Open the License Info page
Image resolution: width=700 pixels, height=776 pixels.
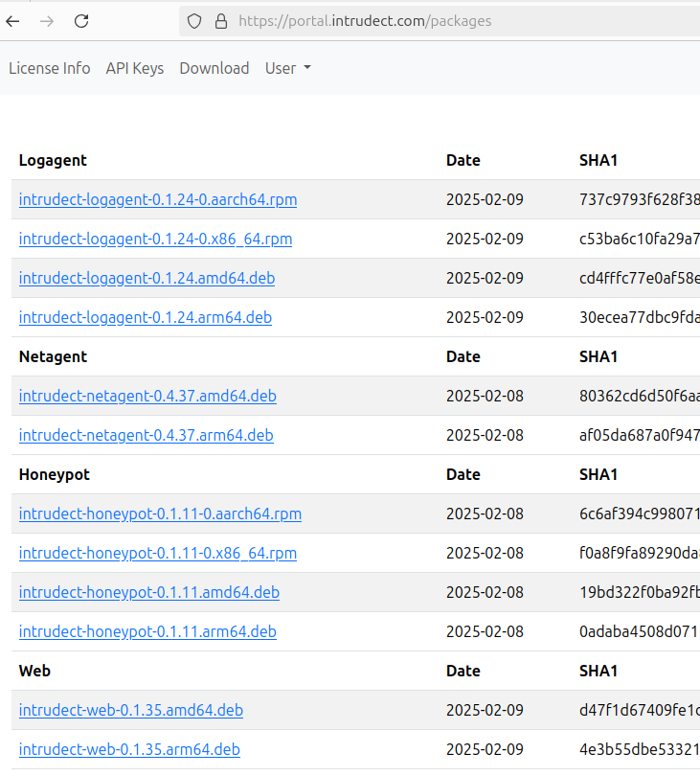point(50,68)
